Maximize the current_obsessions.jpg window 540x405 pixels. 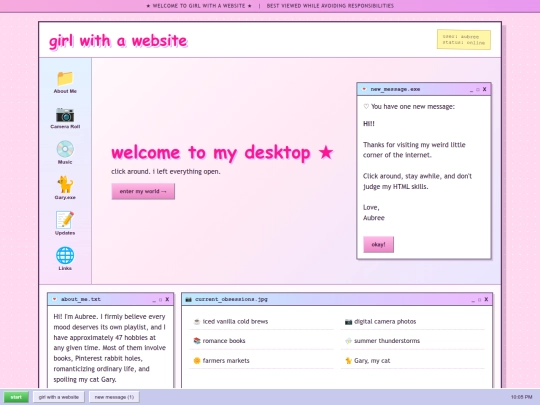pyautogui.click(x=479, y=300)
